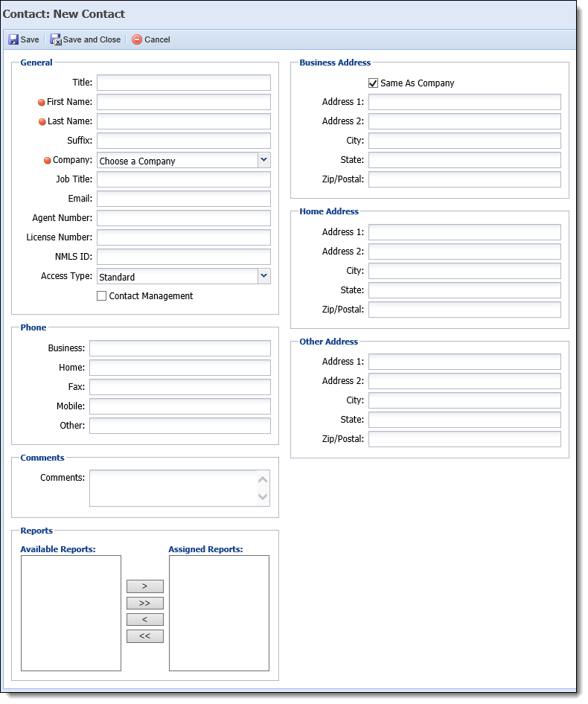The width and height of the screenshot is (588, 704).
Task: Click Business Address Zip/Postal field
Action: coord(465,179)
